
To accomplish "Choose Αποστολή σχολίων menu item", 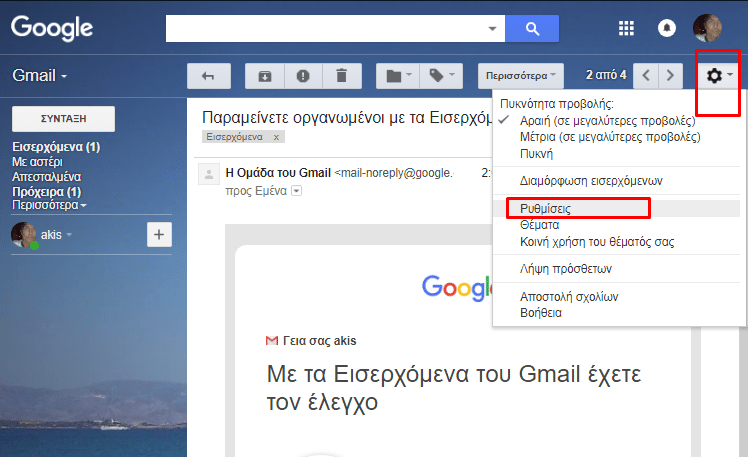I will (569, 297).
